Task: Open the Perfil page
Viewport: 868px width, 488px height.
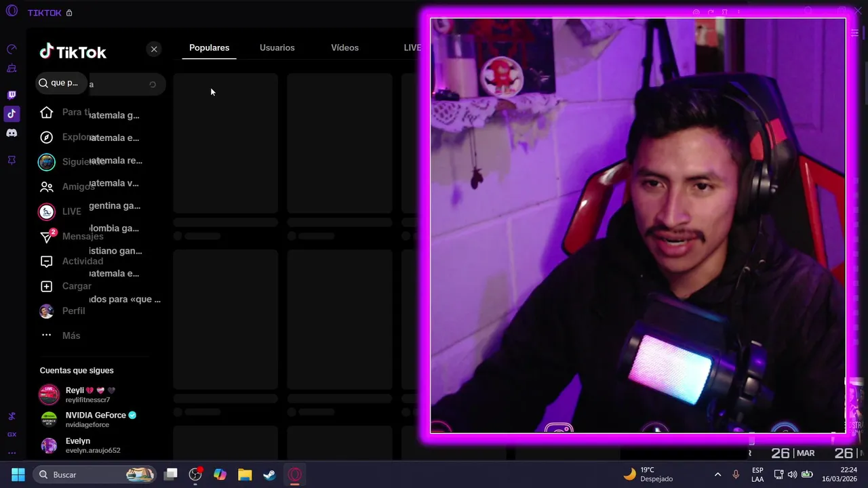Action: click(x=62, y=311)
